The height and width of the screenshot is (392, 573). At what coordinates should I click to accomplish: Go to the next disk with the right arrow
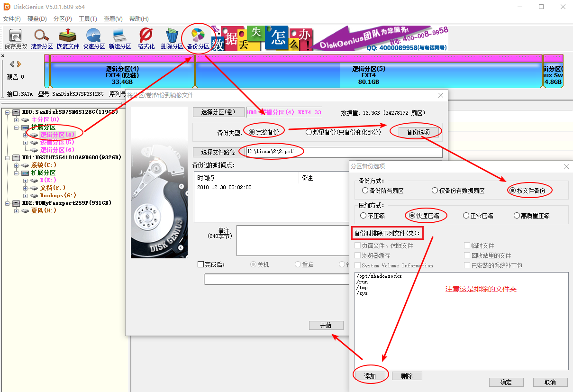pyautogui.click(x=19, y=64)
